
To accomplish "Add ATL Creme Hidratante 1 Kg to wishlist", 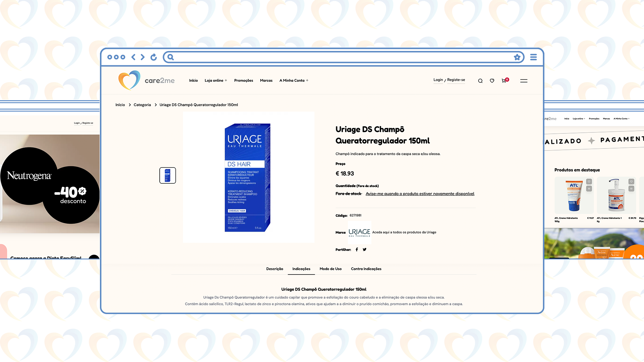I will coord(631,181).
